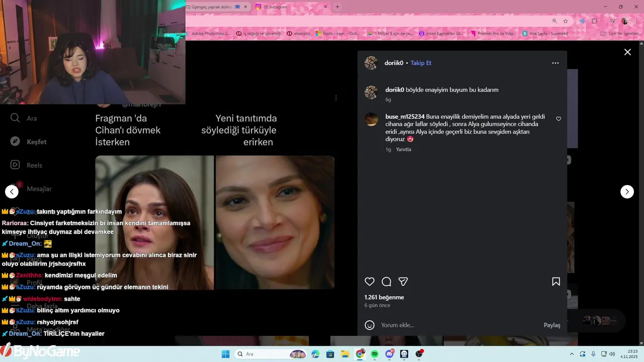View the 1.261 beğenme likes list

[x=384, y=297]
